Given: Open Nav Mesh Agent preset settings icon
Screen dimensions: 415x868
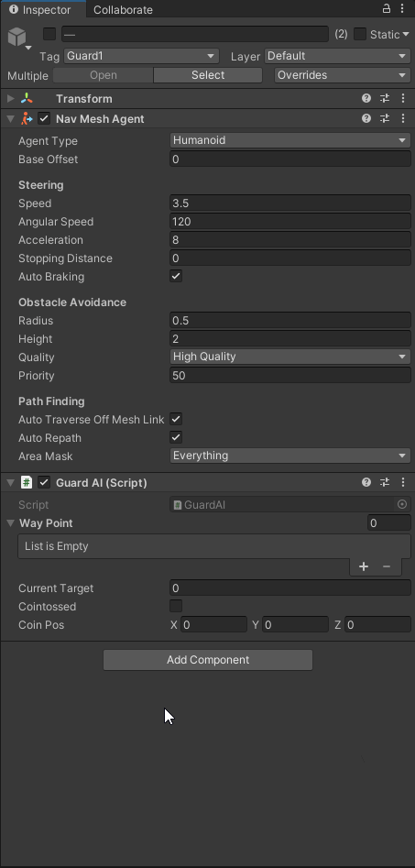Looking at the screenshot, I should 385,118.
